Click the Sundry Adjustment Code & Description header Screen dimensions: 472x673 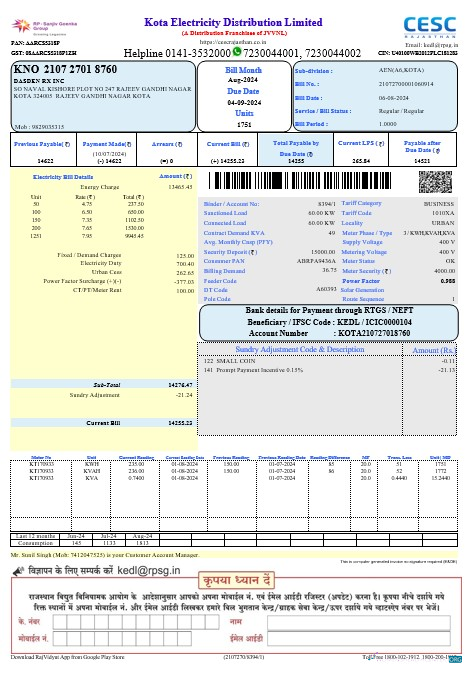300,349
